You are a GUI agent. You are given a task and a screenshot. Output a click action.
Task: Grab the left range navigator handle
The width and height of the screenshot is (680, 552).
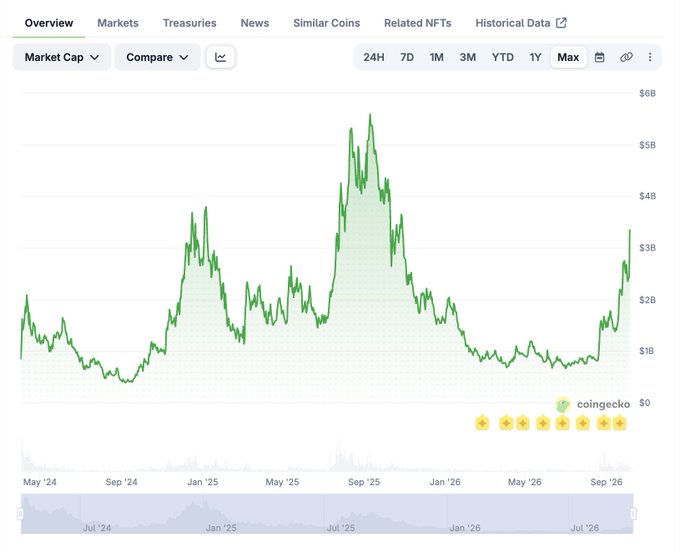[20, 513]
